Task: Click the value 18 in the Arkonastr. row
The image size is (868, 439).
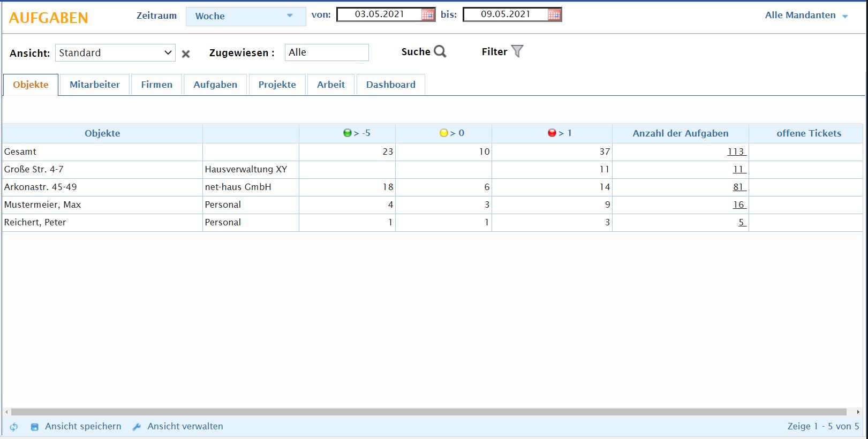Action: tap(388, 187)
